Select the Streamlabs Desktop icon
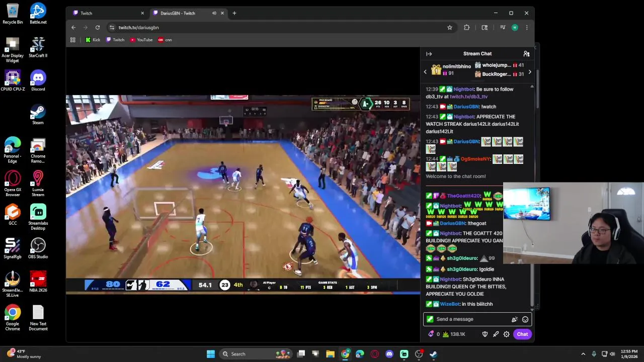 tap(38, 217)
